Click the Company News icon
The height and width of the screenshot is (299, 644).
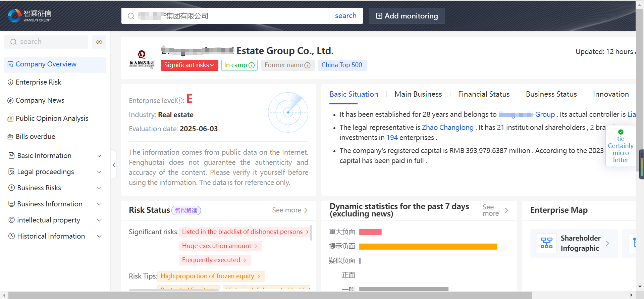pyautogui.click(x=10, y=100)
